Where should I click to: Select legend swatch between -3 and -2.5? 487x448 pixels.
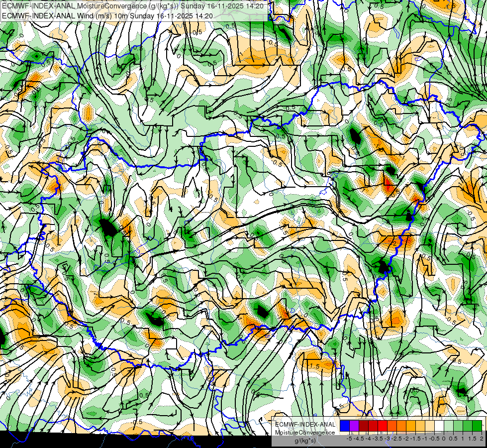[x=392, y=426]
